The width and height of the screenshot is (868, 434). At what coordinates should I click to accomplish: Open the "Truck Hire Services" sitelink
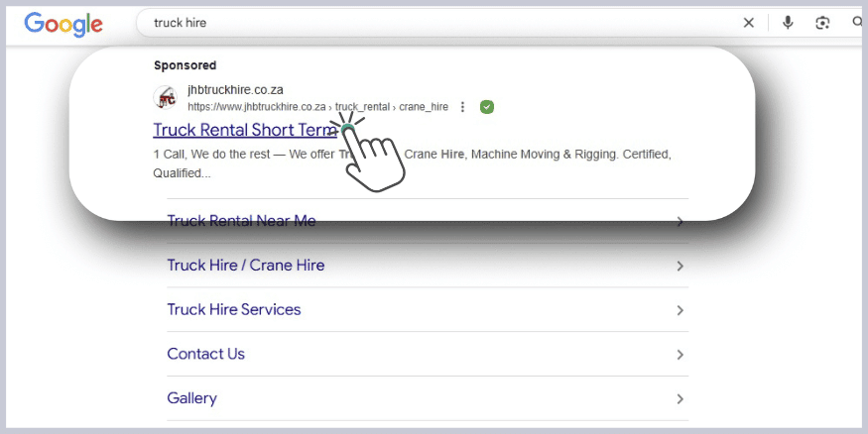pos(234,310)
